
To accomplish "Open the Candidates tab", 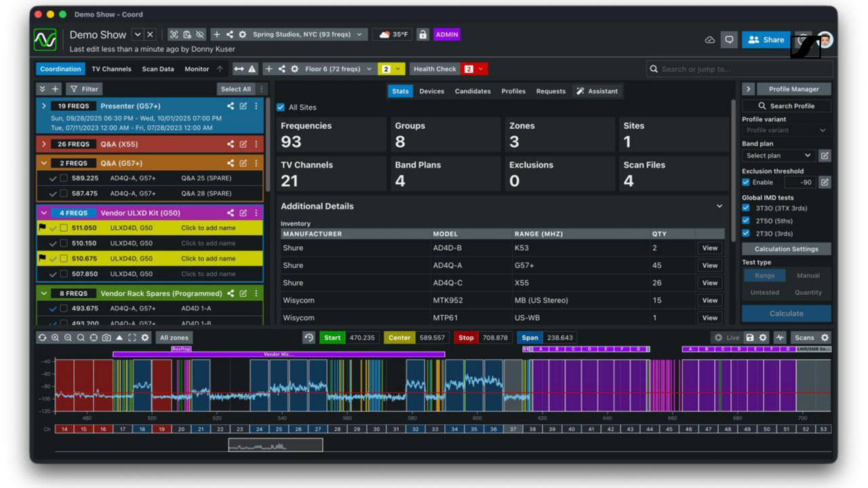I will pyautogui.click(x=473, y=91).
